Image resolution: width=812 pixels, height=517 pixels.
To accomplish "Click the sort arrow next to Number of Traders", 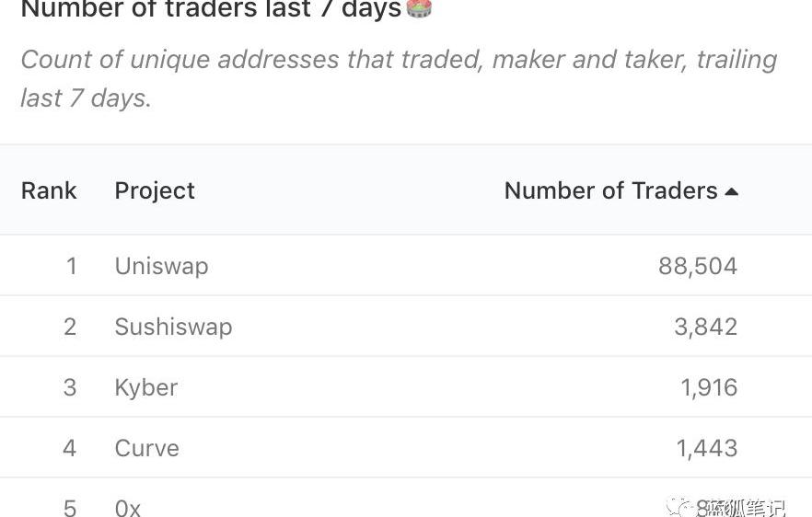I will [732, 191].
